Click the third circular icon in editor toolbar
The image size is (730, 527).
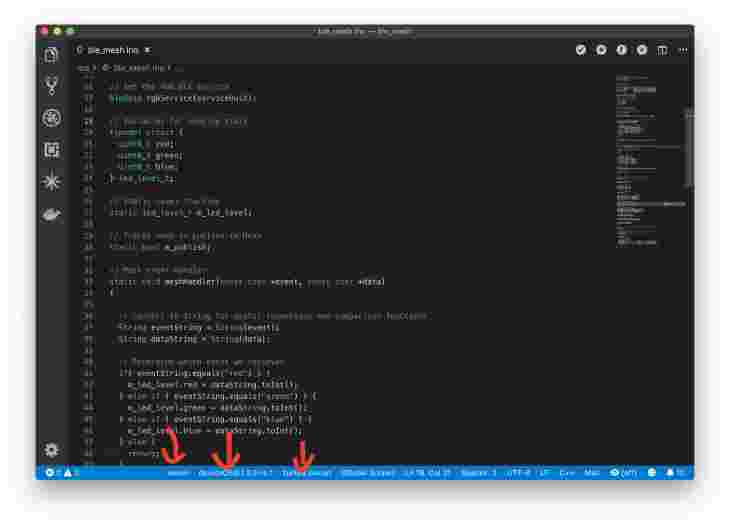point(622,50)
